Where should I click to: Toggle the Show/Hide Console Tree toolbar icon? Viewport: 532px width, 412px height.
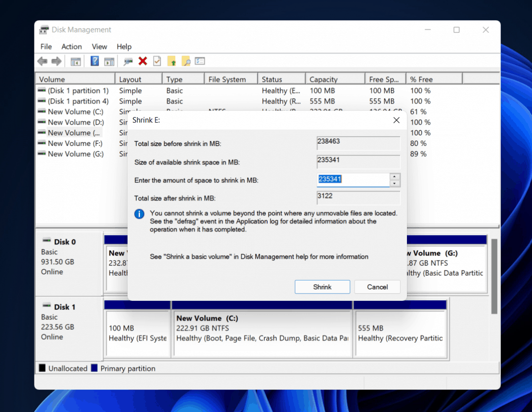click(x=76, y=61)
